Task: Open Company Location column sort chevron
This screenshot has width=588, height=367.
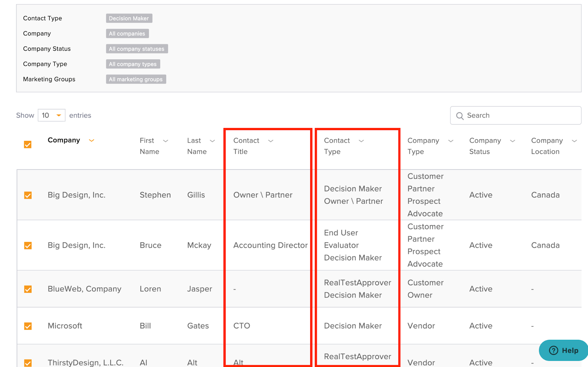Action: (x=574, y=141)
